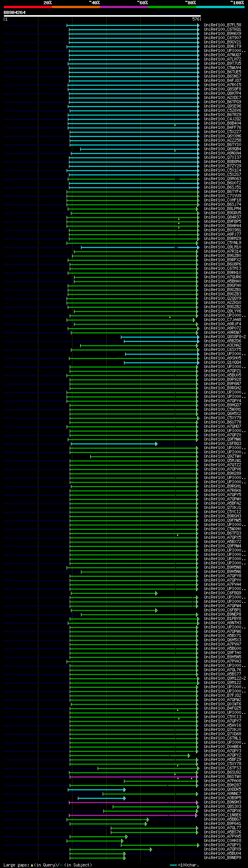Select the UniRef100_C4J2Q2 entry
This screenshot has height=868, width=248.
[222, 119]
